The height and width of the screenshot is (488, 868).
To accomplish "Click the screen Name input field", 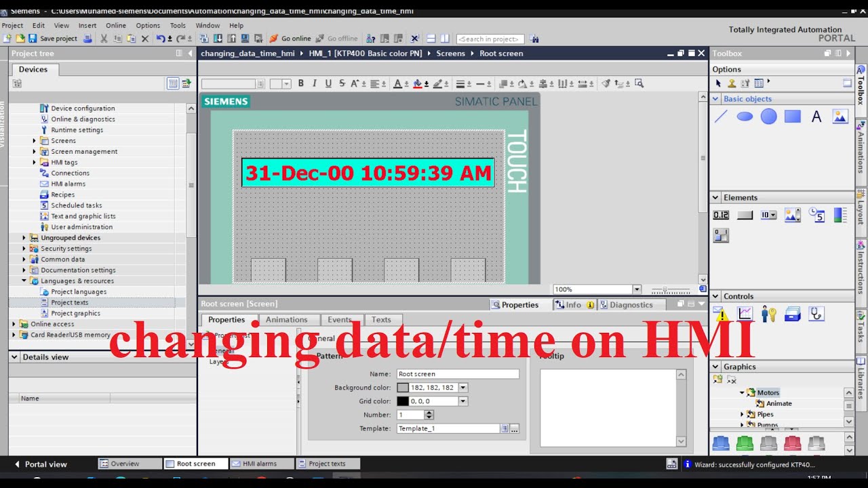I will click(x=458, y=374).
